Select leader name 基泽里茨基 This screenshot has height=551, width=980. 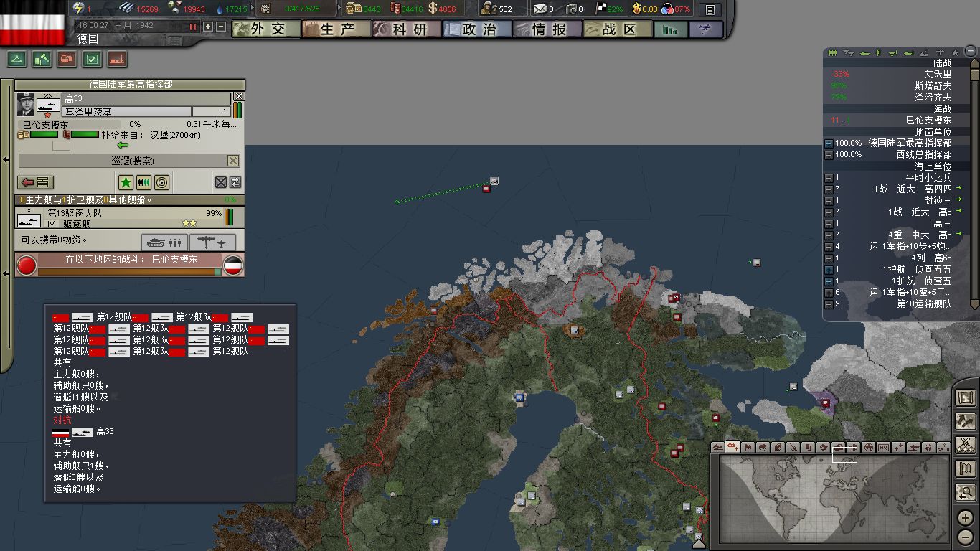126,112
